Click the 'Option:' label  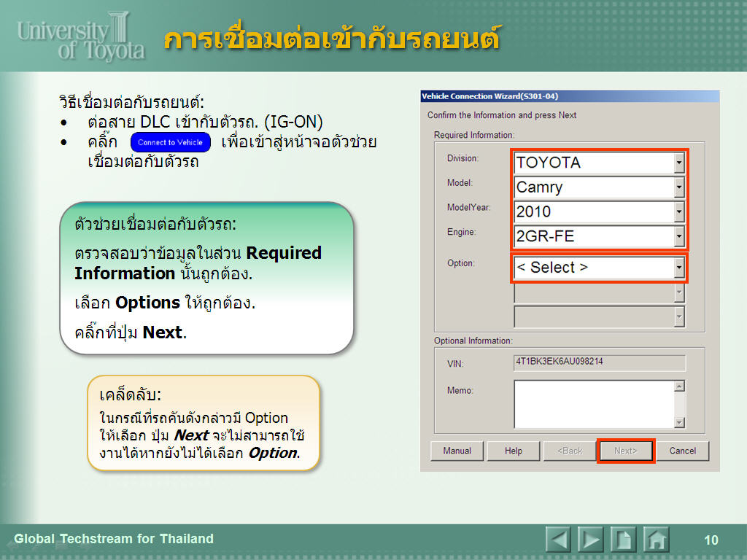(x=461, y=263)
